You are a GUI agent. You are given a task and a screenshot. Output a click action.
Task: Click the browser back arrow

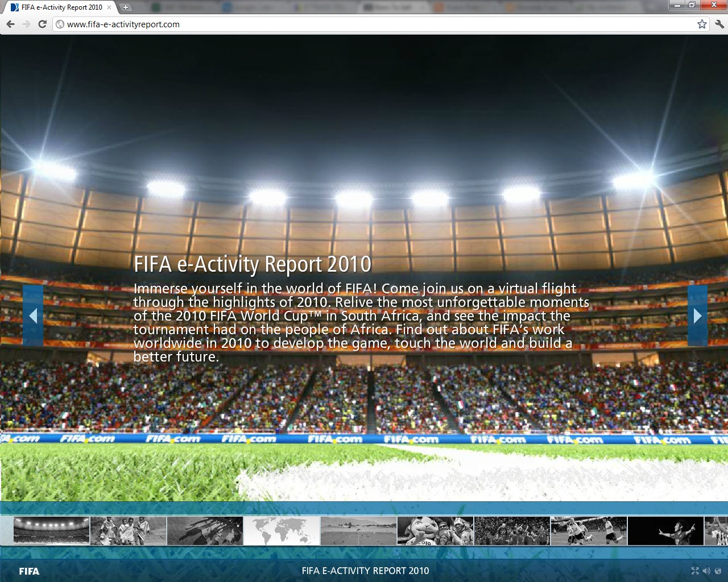(10, 24)
